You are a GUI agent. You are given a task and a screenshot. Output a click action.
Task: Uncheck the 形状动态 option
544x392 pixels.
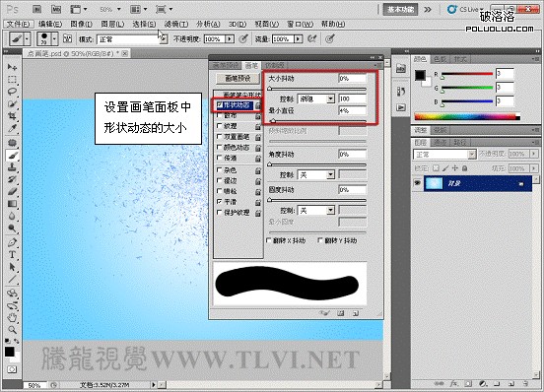tap(219, 104)
